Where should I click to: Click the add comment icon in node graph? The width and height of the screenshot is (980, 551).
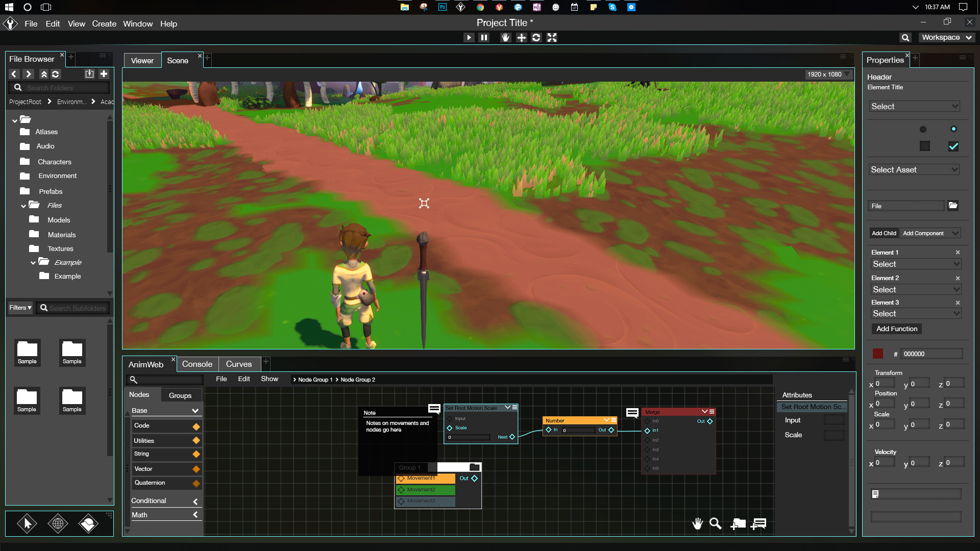click(759, 523)
